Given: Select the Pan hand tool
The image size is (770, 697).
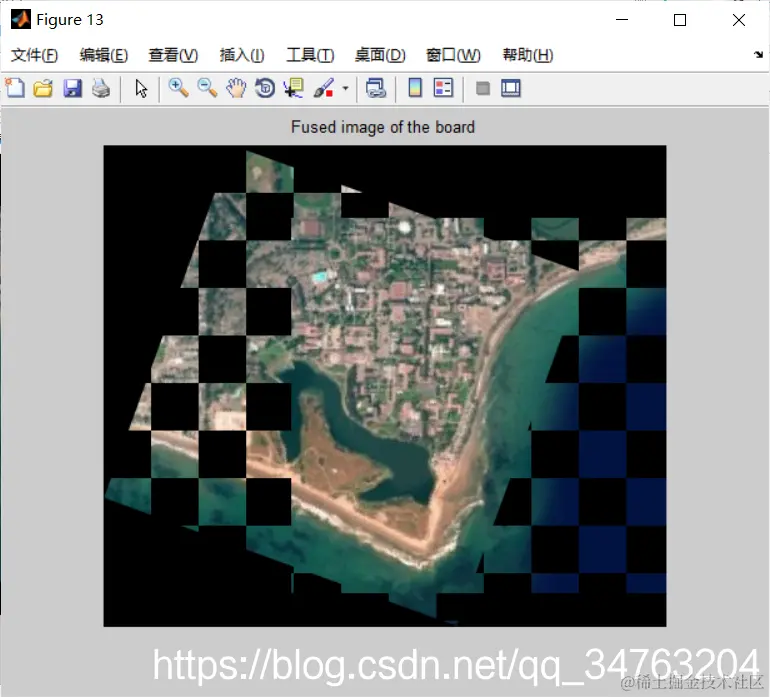Looking at the screenshot, I should [236, 88].
